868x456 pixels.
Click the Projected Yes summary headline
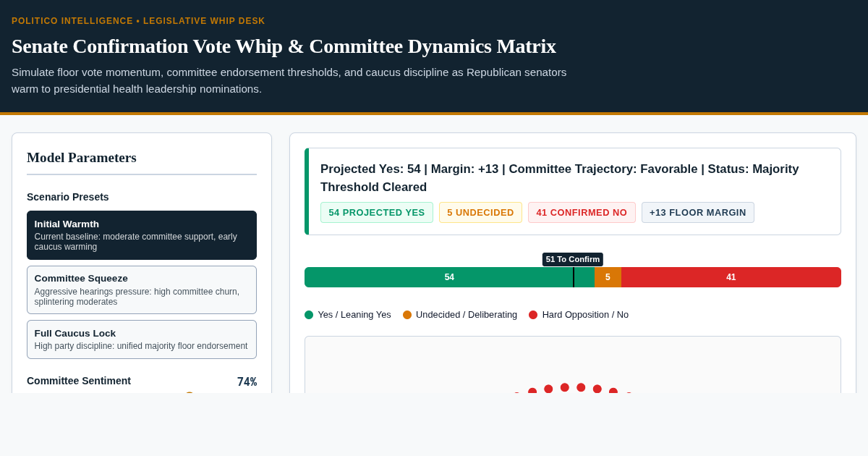pos(560,178)
